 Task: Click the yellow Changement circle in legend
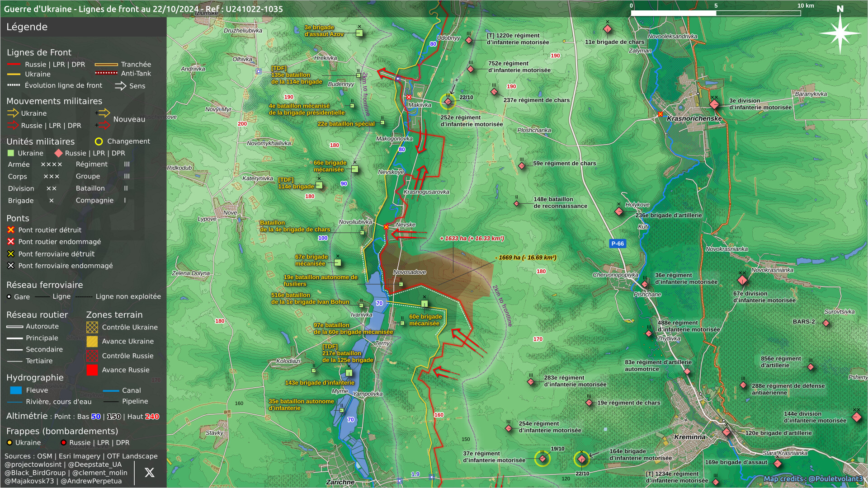pyautogui.click(x=99, y=141)
